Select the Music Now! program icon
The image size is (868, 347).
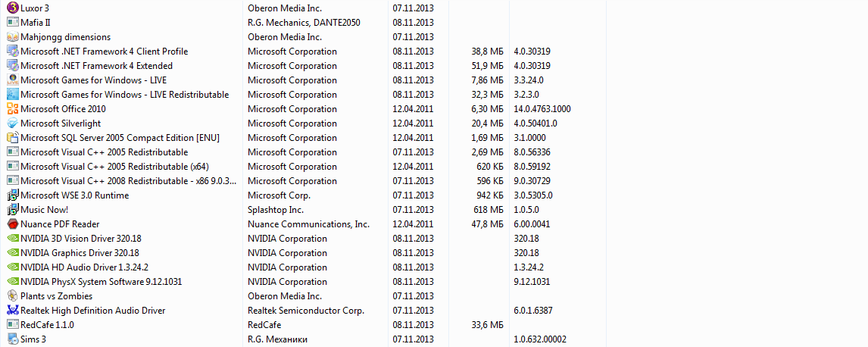click(12, 210)
